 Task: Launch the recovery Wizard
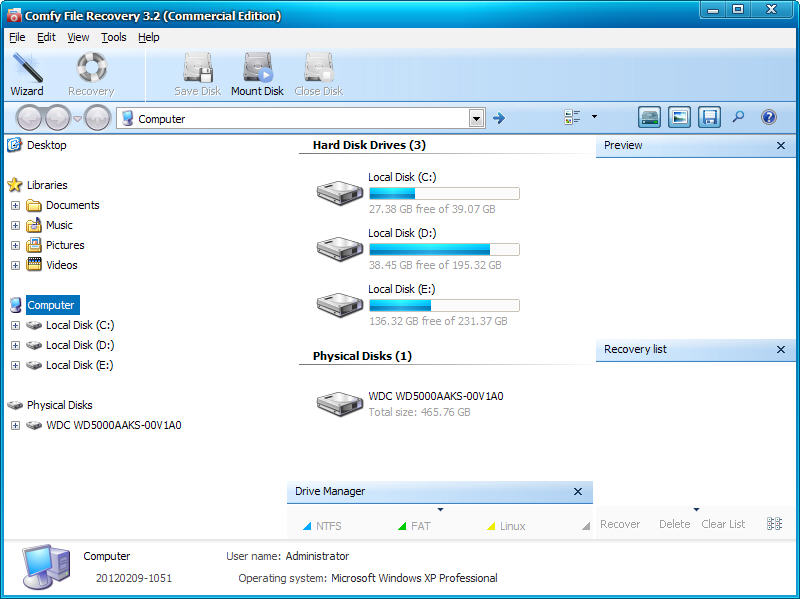point(27,75)
